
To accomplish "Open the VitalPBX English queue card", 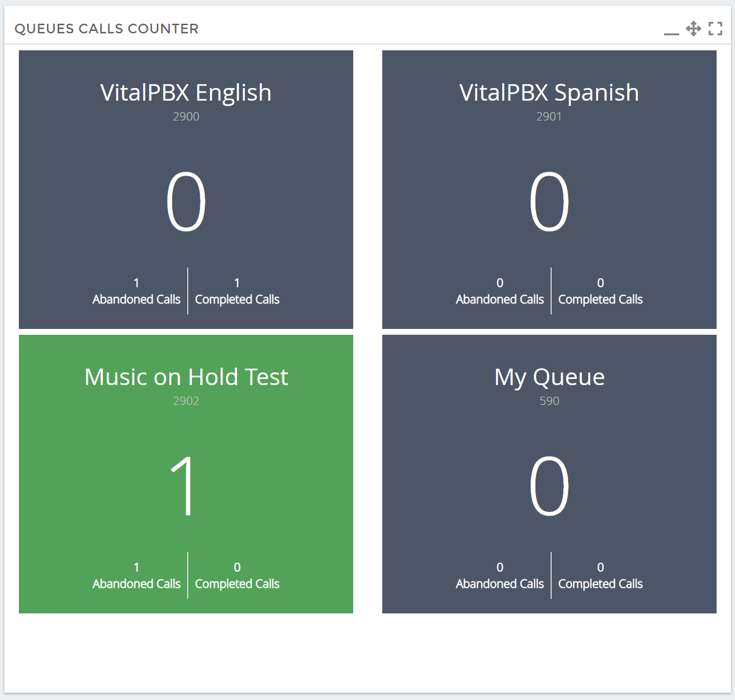I will point(186,190).
